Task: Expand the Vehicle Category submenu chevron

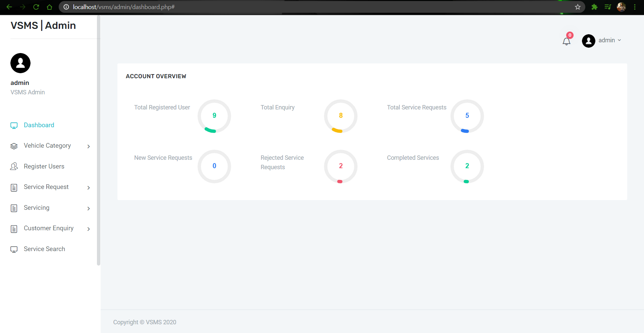Action: point(89,146)
